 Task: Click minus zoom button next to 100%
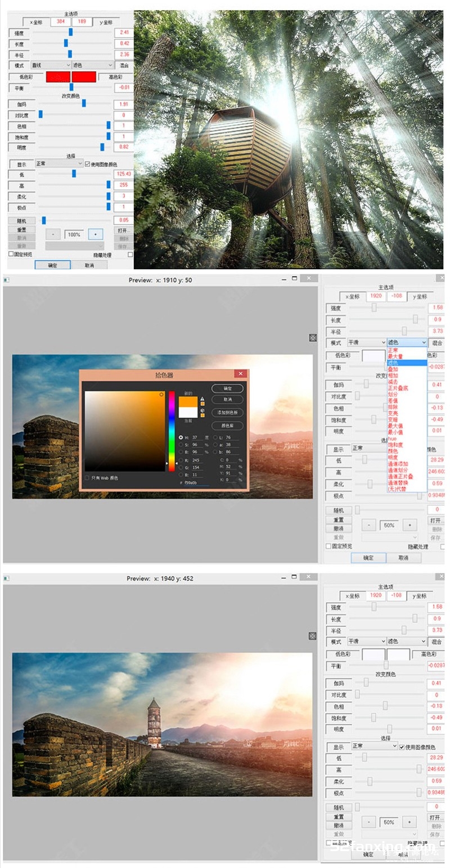coord(53,234)
